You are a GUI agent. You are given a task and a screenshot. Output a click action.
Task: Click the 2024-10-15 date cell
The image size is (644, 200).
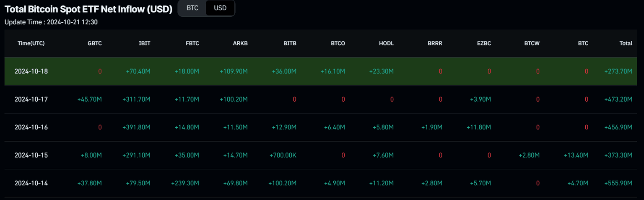tap(31, 155)
